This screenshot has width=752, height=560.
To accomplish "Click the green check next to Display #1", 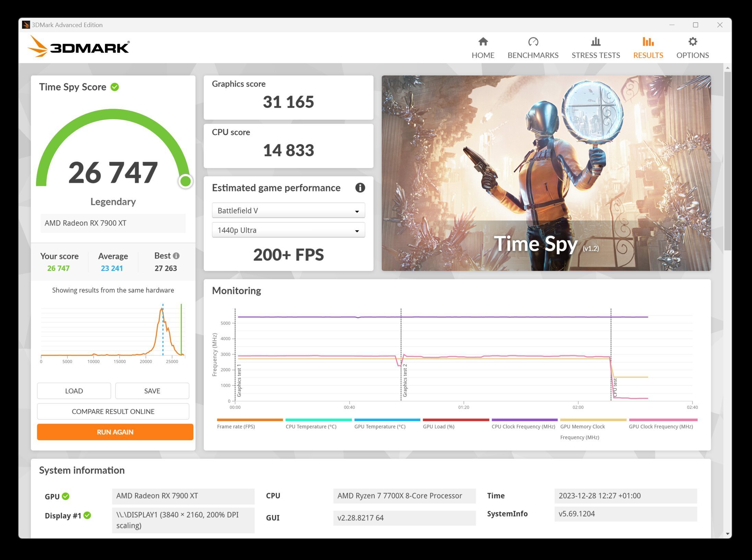I will 87,515.
